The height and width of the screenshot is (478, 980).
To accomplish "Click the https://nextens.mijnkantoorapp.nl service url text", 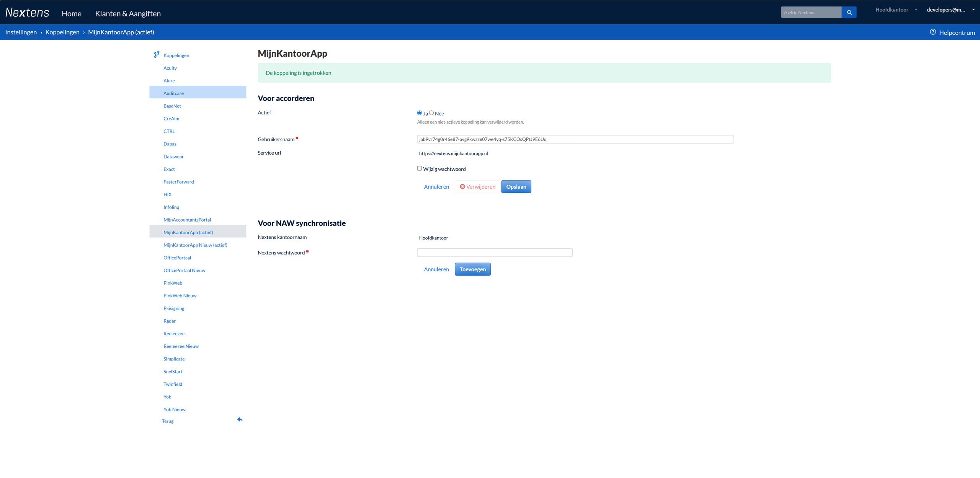I will [453, 153].
